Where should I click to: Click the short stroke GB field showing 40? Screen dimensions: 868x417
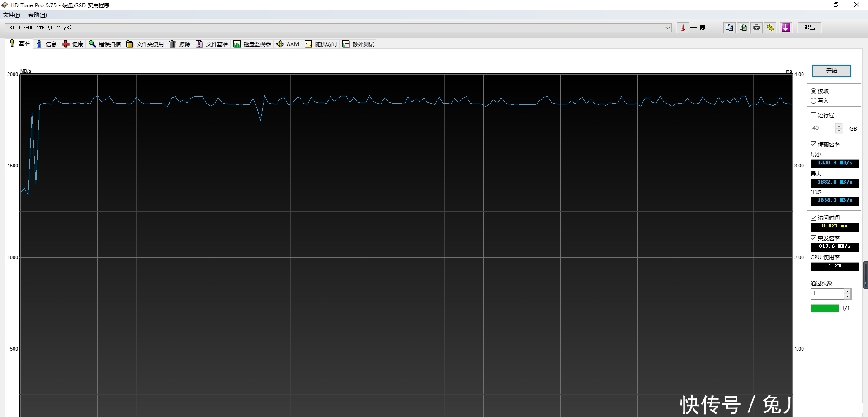point(822,128)
